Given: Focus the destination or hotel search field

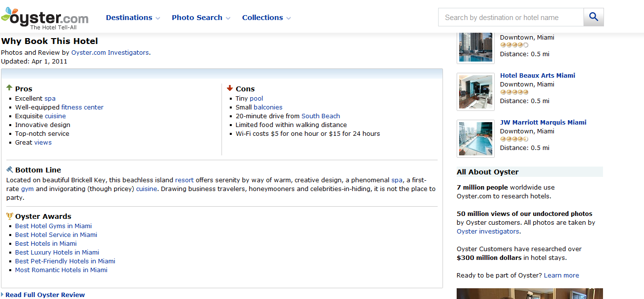Looking at the screenshot, I should click(511, 17).
